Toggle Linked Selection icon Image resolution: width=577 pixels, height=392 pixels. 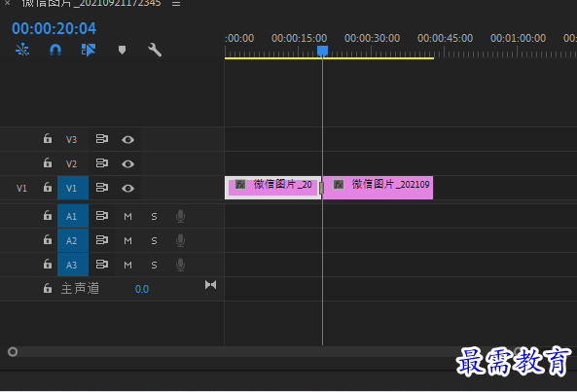89,50
